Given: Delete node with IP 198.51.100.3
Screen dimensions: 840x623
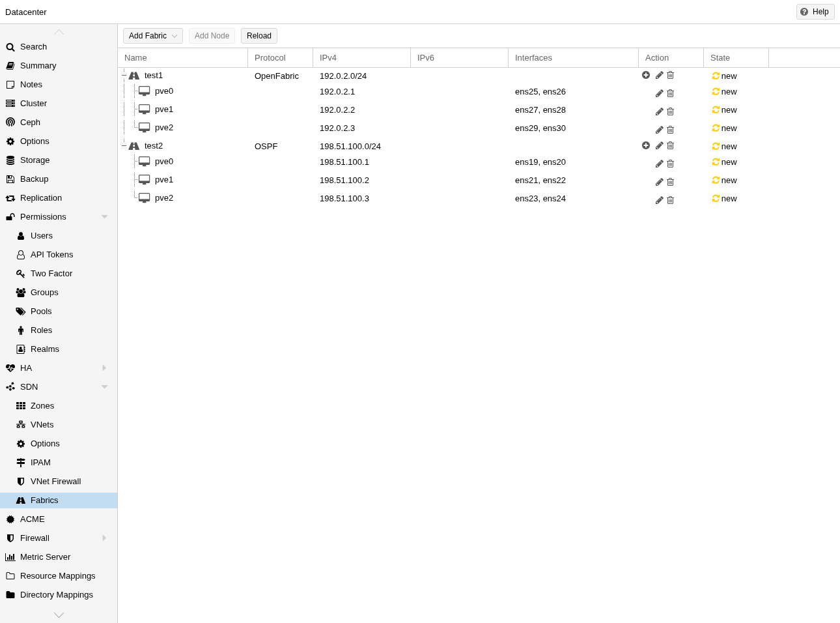Looking at the screenshot, I should [671, 200].
